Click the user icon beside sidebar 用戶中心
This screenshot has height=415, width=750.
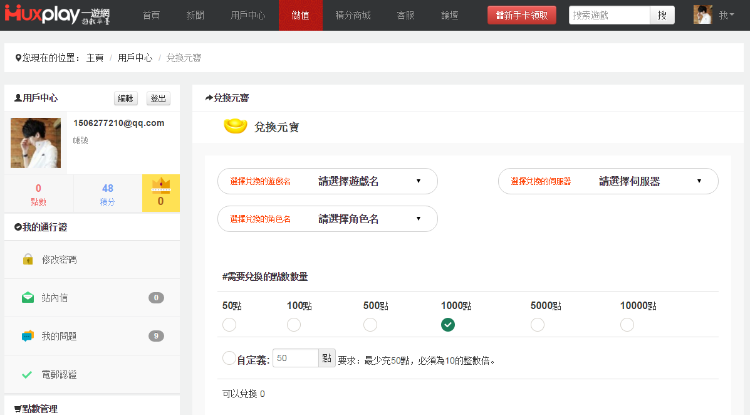(18, 98)
